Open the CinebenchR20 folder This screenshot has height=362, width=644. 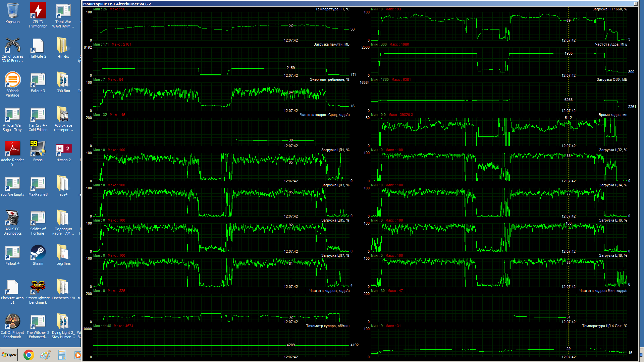pos(63,288)
